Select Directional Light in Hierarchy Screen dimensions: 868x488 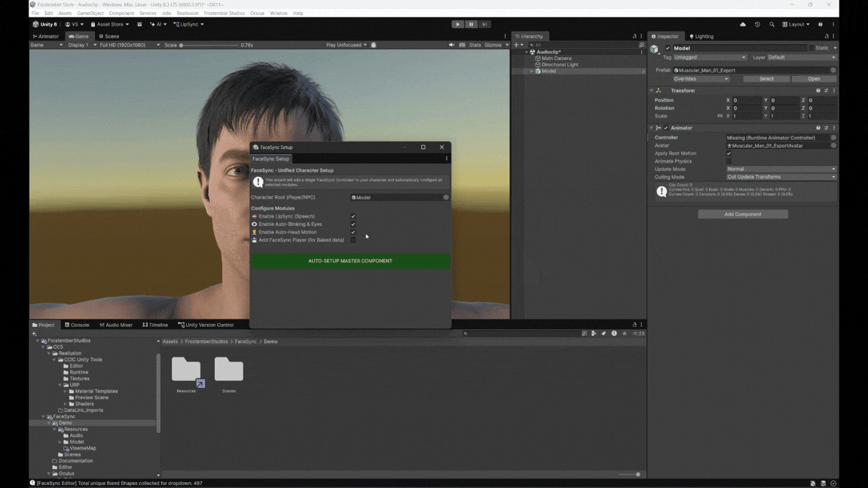[559, 65]
